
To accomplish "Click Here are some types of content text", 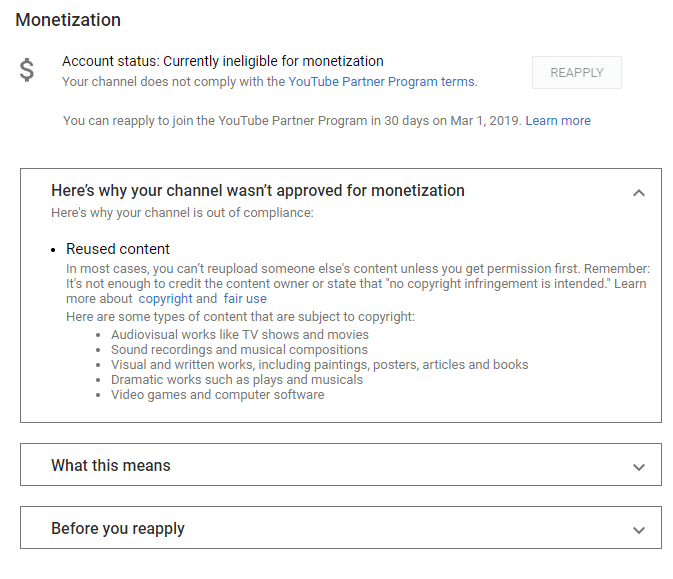I will (x=240, y=317).
